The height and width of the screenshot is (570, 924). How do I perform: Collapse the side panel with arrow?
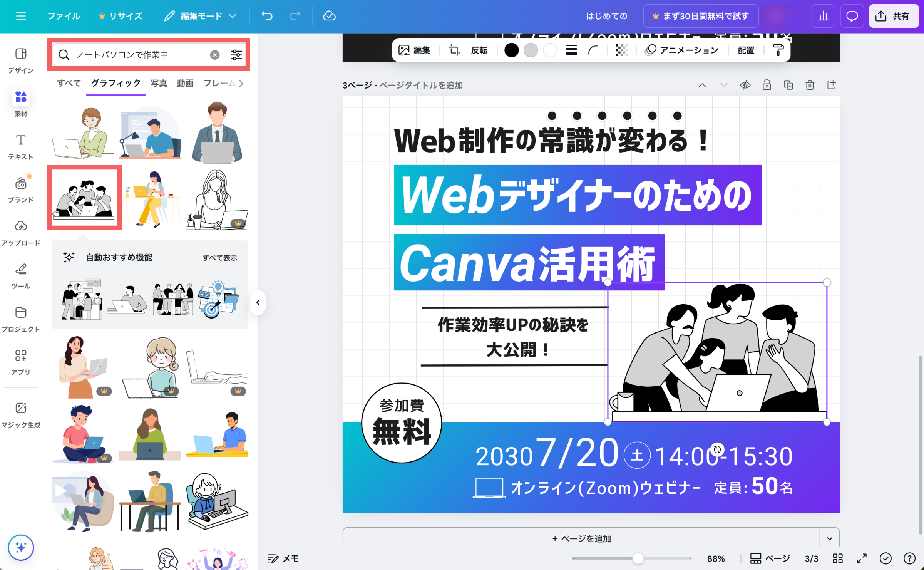click(x=258, y=303)
